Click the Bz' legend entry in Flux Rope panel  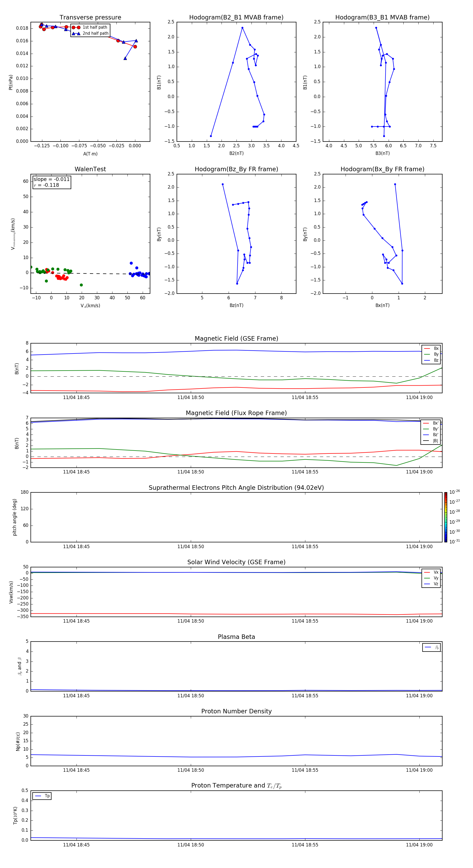(431, 435)
